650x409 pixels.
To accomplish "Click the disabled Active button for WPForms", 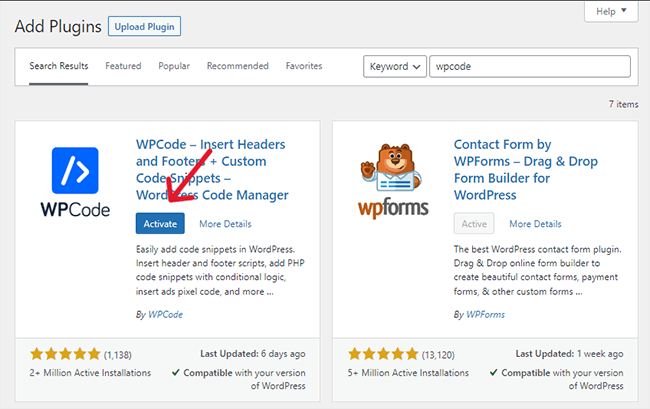I will (x=474, y=224).
